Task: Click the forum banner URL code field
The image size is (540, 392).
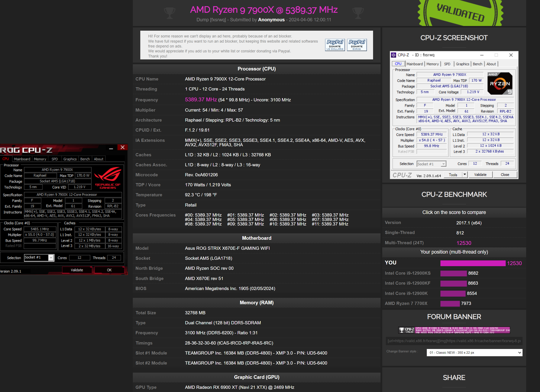Action: point(454,341)
